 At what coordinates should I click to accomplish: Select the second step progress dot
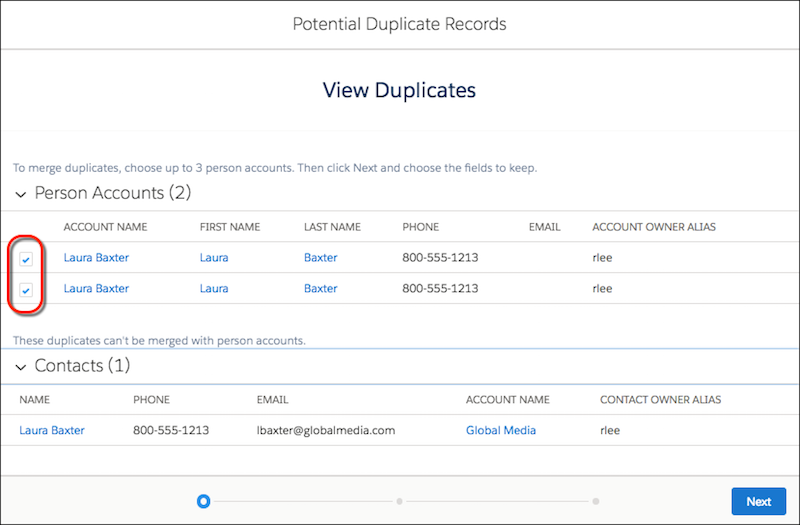399,502
